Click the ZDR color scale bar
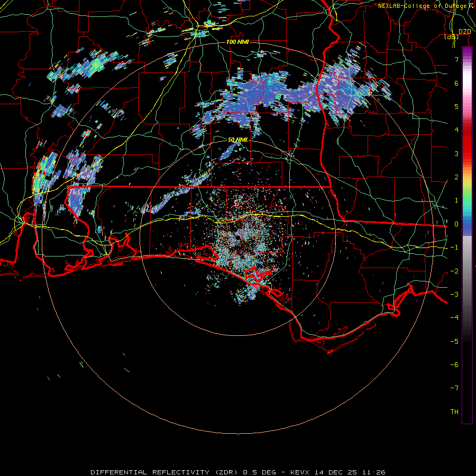 pos(467,235)
